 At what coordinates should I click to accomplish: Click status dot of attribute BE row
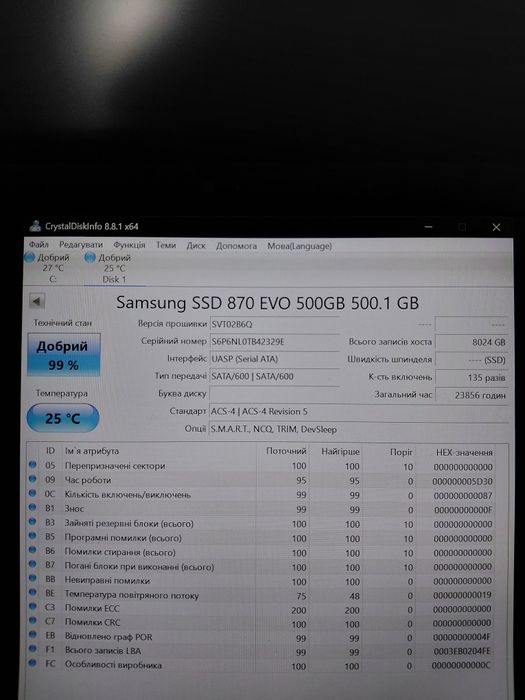[x=32, y=593]
